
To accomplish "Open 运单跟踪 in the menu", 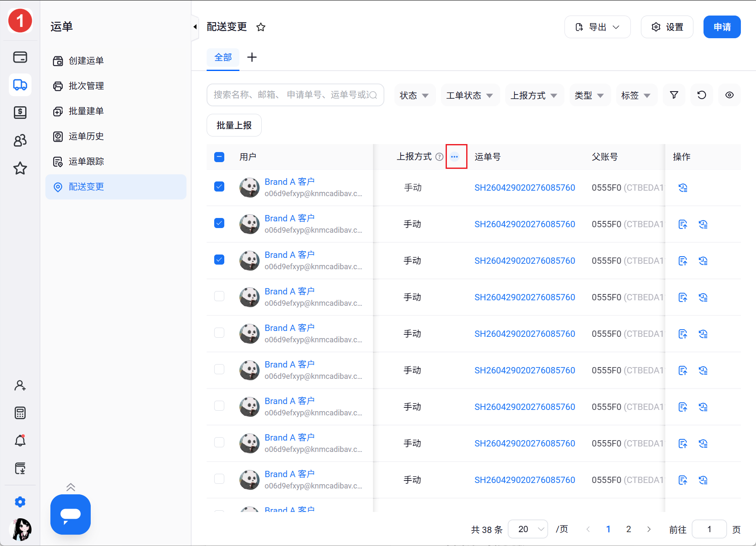I will (115, 162).
